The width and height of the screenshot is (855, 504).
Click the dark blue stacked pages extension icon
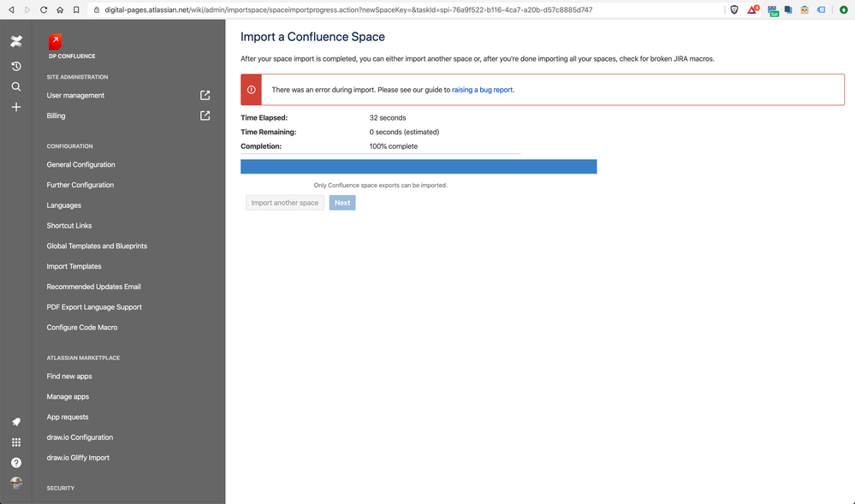click(788, 9)
